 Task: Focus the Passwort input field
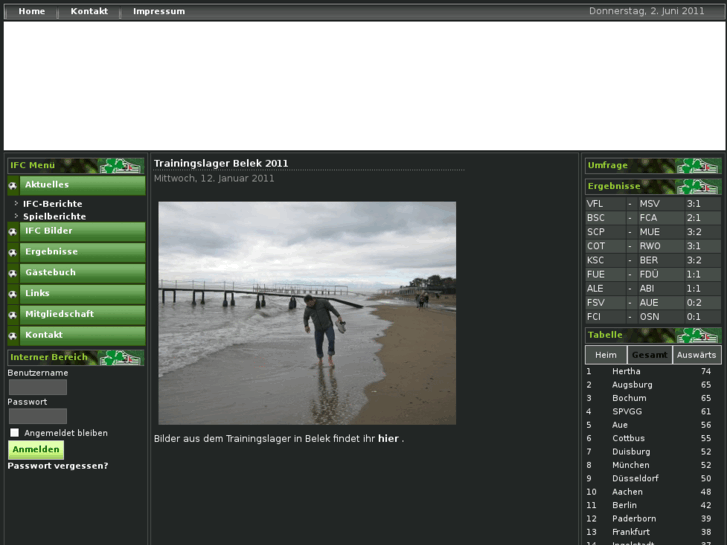(x=38, y=416)
